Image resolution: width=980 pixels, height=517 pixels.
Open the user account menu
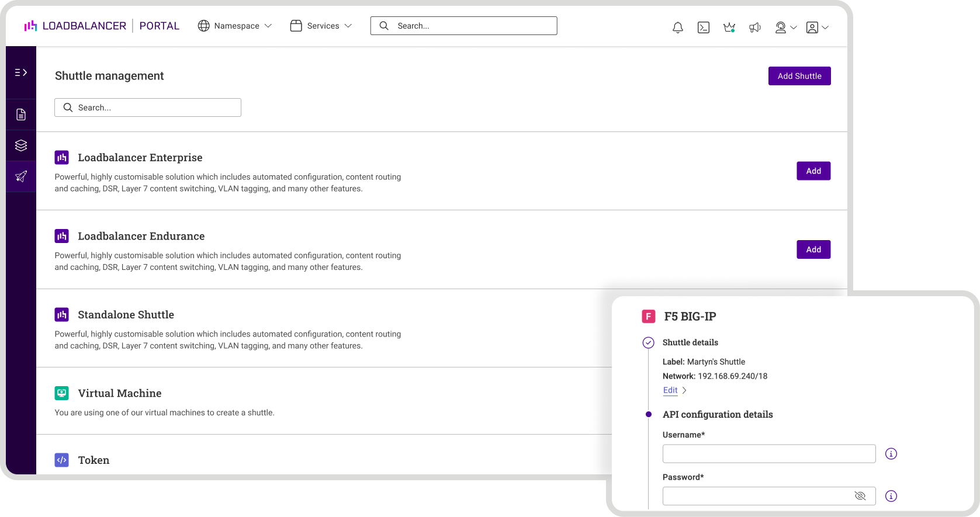[817, 27]
